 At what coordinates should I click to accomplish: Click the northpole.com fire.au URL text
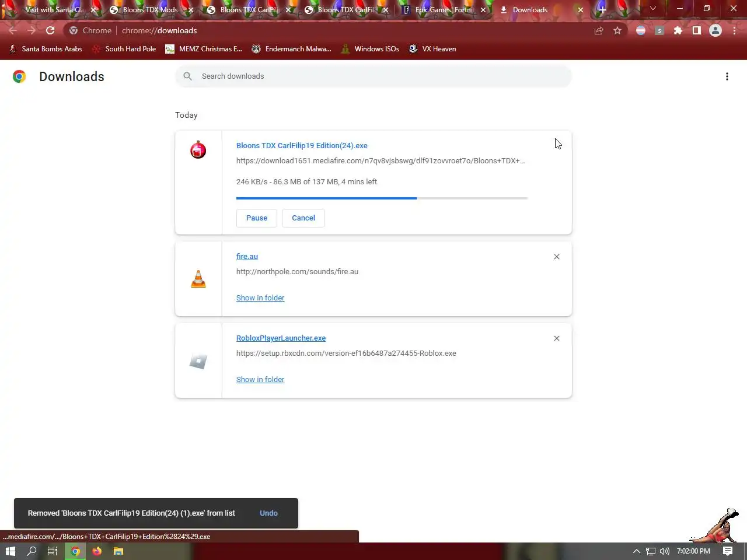(297, 272)
